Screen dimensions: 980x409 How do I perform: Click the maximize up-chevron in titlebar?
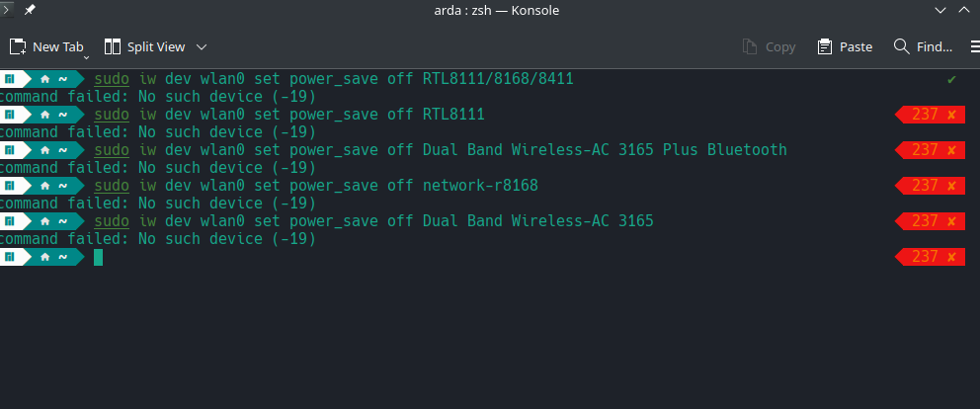click(x=965, y=10)
